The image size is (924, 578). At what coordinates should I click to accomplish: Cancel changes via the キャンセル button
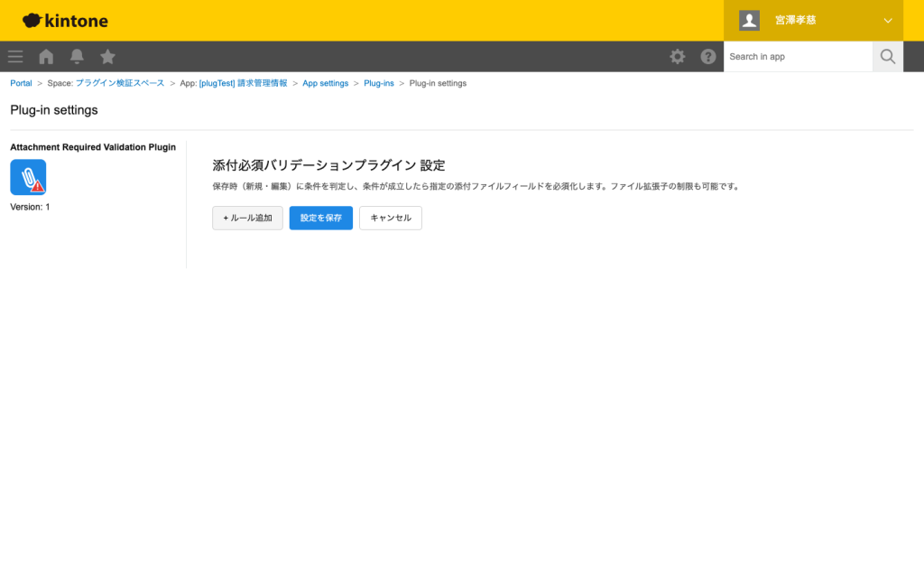click(390, 218)
